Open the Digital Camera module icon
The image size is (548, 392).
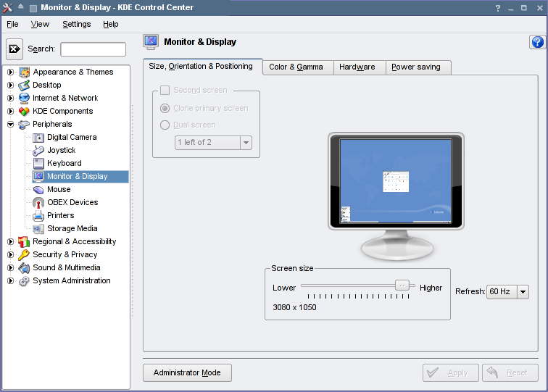coord(38,137)
